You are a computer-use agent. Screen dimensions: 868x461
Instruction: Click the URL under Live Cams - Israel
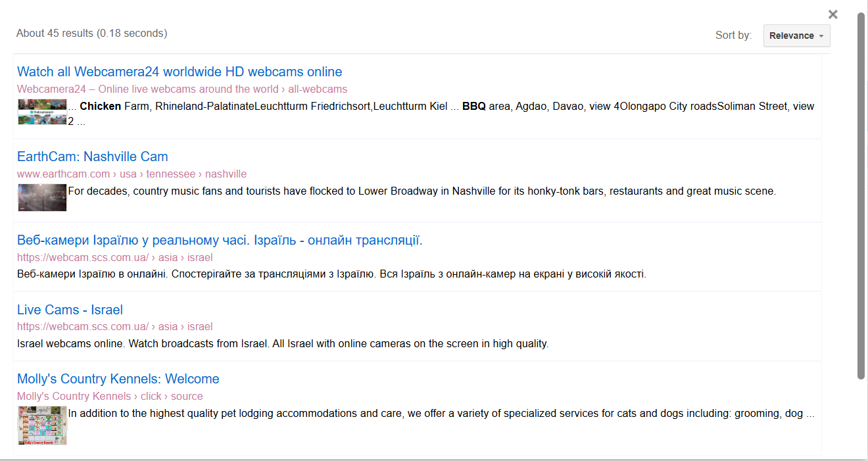114,327
